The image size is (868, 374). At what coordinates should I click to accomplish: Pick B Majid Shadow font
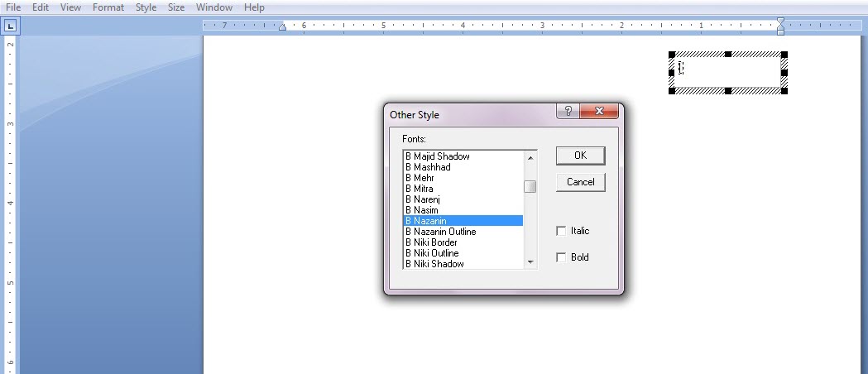coord(437,156)
